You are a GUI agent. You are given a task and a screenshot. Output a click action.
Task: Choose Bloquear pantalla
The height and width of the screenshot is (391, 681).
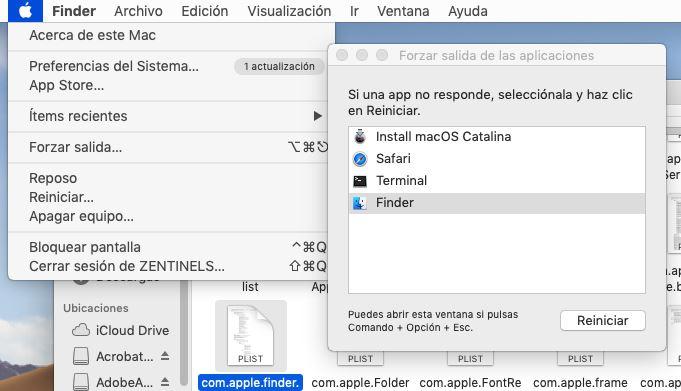point(85,247)
